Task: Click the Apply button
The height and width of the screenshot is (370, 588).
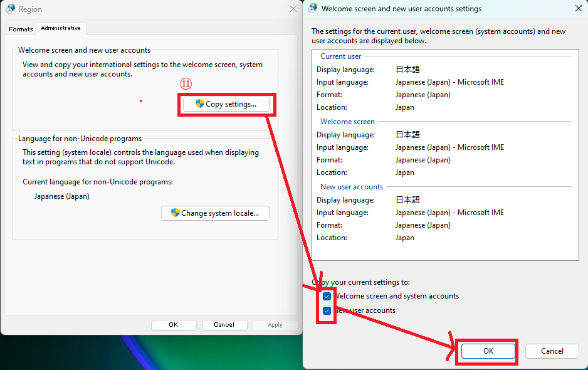Action: pos(275,324)
